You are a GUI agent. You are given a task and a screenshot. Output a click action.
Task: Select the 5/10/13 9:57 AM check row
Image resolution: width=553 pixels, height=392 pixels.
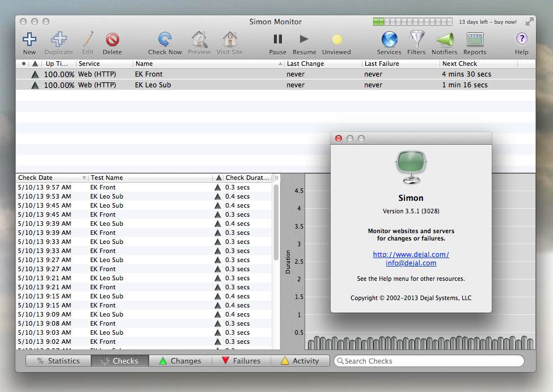144,187
